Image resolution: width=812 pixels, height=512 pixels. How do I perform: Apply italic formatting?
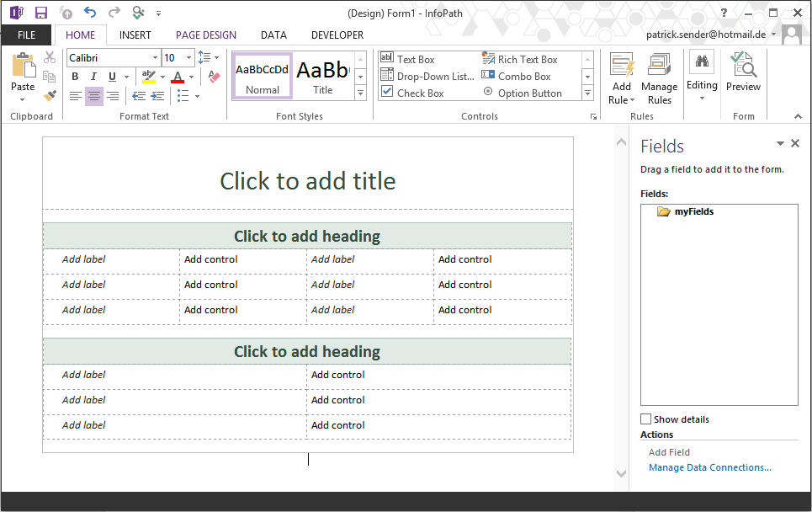coord(93,77)
